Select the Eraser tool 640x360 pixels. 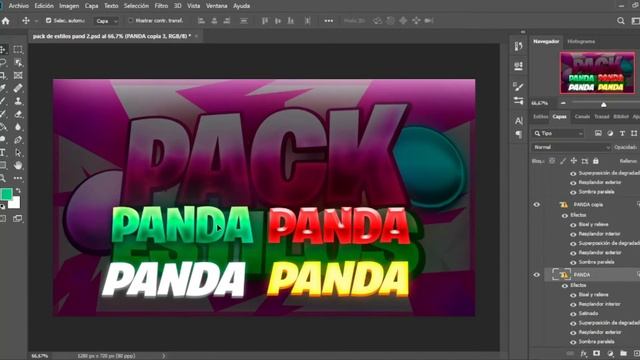click(18, 114)
